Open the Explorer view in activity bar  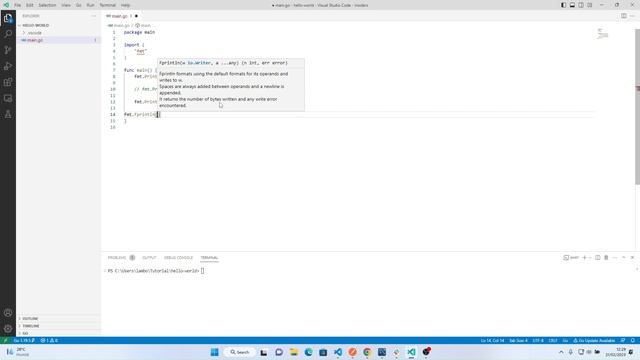pos(8,18)
